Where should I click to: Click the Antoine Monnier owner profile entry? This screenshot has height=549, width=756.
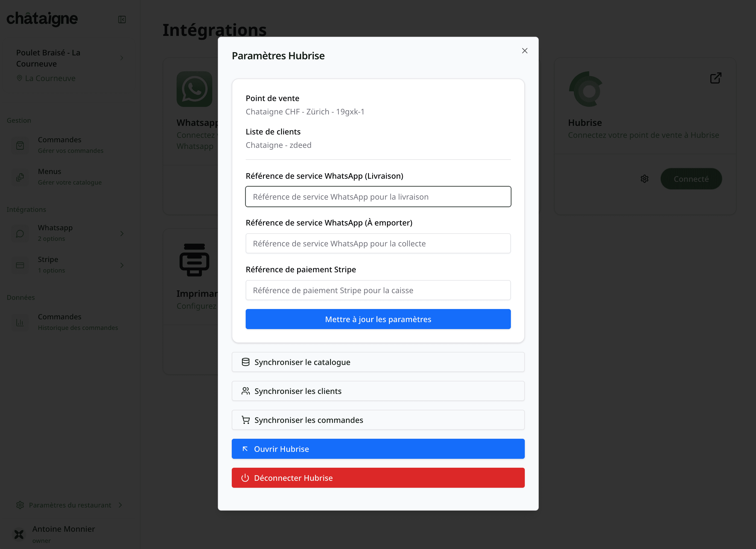[63, 533]
